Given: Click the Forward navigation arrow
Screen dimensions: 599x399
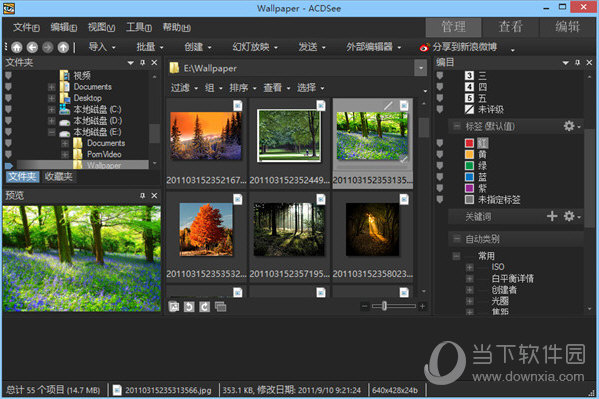Looking at the screenshot, I should point(47,47).
